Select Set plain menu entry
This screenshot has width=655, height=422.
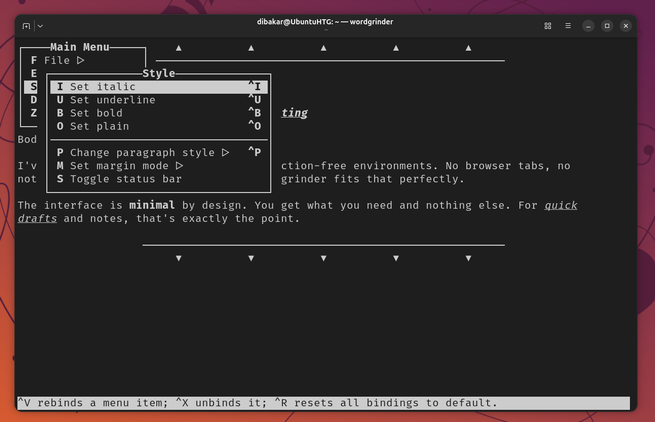click(159, 126)
